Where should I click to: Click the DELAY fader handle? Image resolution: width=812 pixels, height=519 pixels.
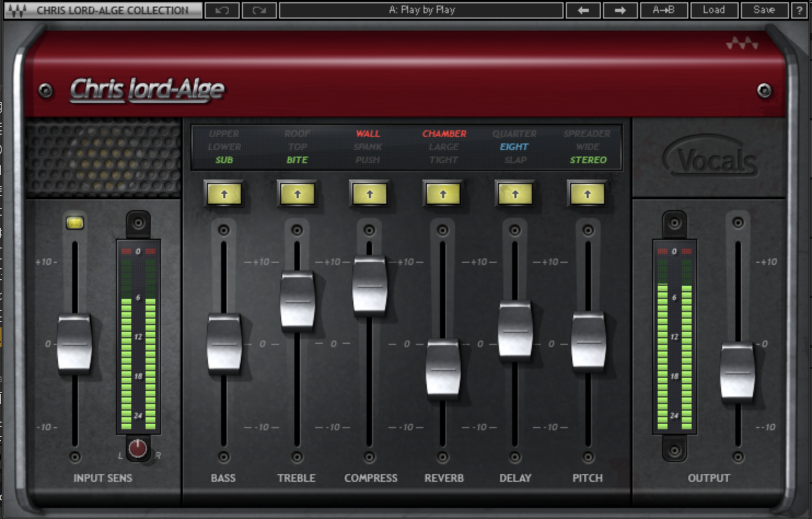(515, 331)
